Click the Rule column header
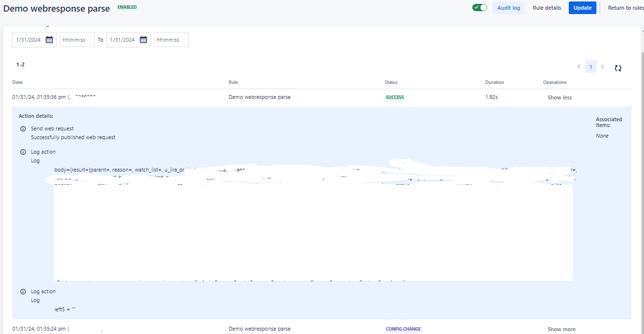Image resolution: width=644 pixels, height=334 pixels. click(233, 82)
